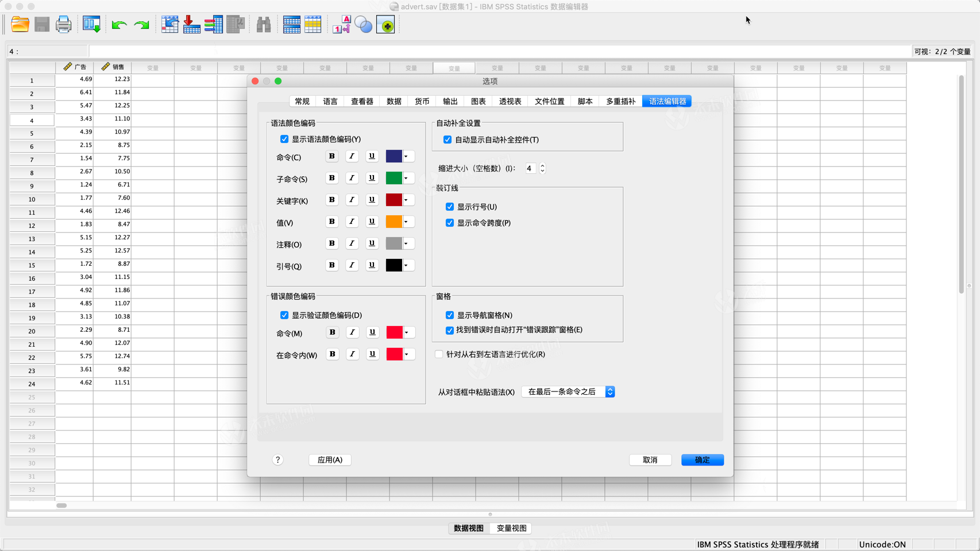This screenshot has width=980, height=551.
Task: Uncheck 显示语法颜色编码(Y)
Action: [x=284, y=139]
